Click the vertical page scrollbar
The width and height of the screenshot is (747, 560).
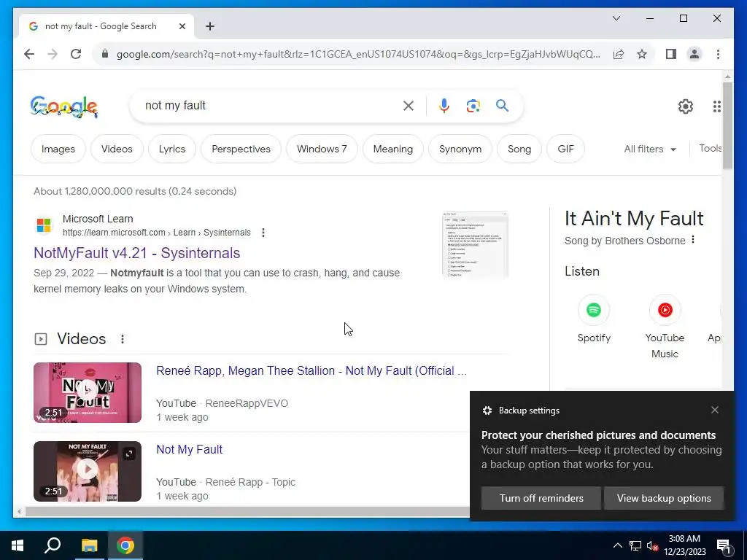pos(727,125)
